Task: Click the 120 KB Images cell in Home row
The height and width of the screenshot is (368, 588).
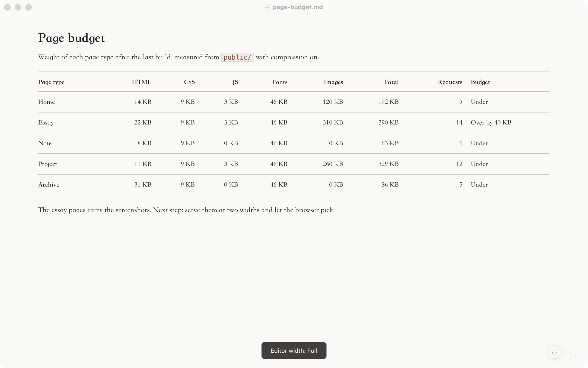Action: [333, 102]
